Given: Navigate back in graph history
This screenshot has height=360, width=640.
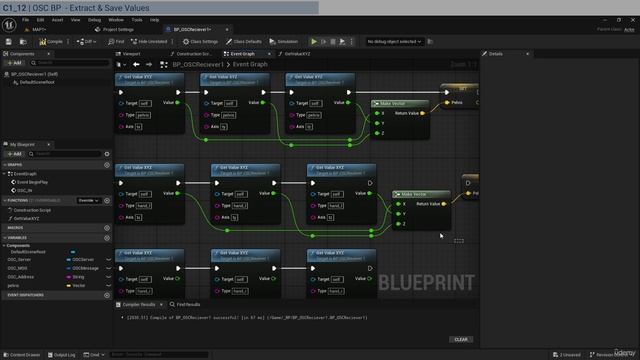Looking at the screenshot, I should click(136, 64).
